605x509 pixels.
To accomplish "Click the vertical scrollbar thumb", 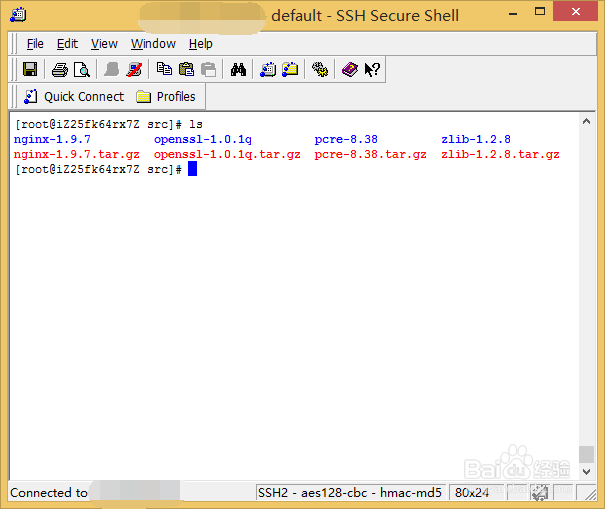I will coord(586,454).
